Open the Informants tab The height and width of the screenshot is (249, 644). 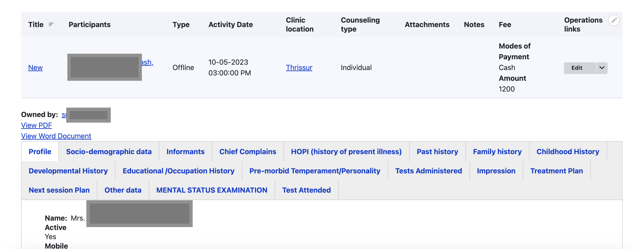pyautogui.click(x=185, y=151)
